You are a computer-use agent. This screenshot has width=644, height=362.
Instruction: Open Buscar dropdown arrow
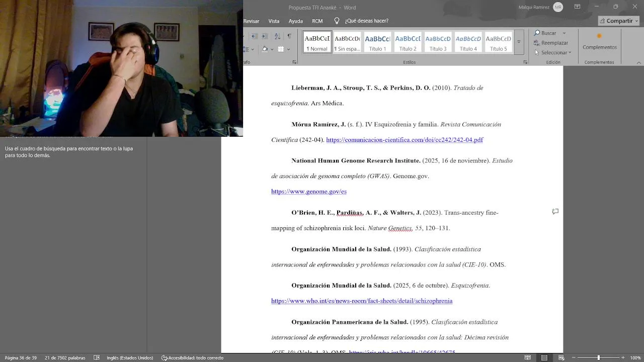[564, 33]
